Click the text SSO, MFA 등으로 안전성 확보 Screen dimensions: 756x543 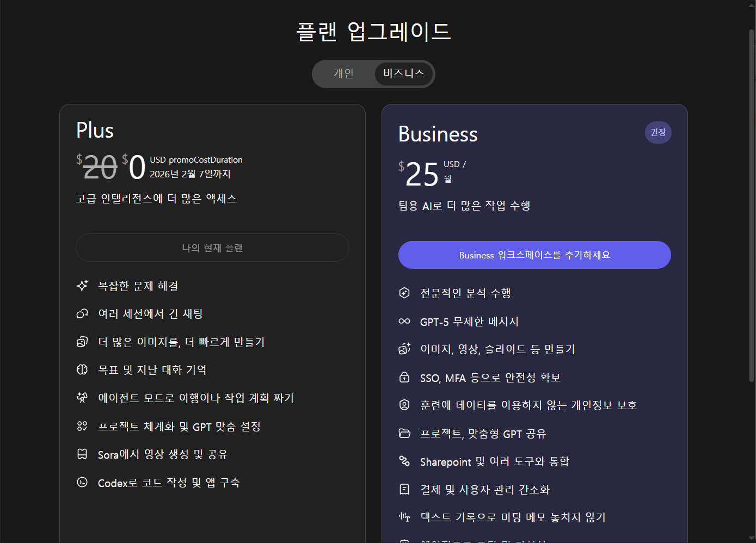[x=490, y=377]
